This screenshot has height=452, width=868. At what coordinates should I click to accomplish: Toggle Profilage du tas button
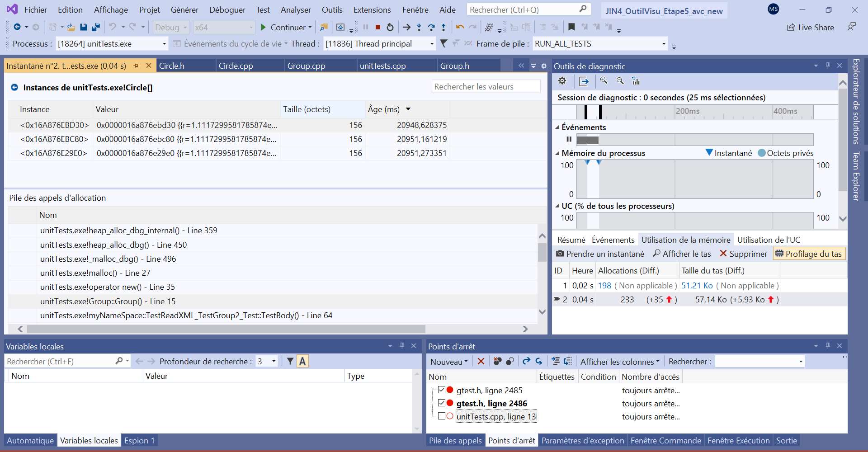[809, 254]
